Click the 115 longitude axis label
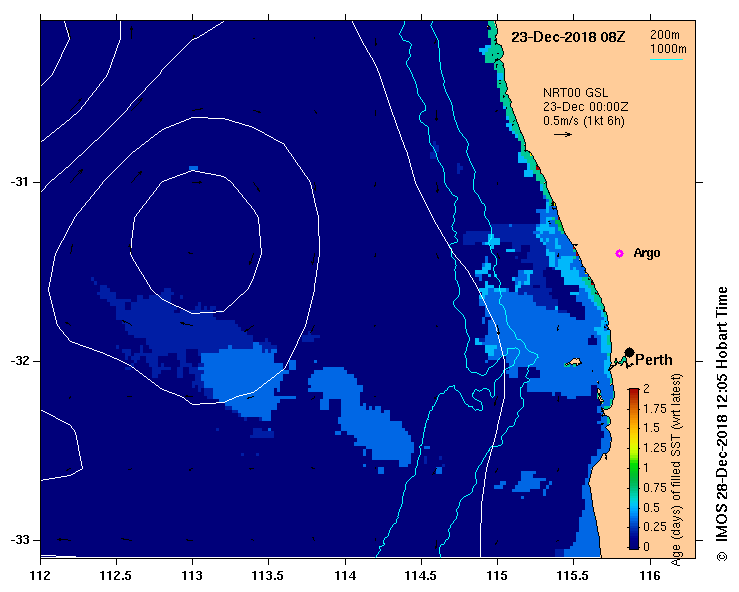The width and height of the screenshot is (739, 592). click(497, 576)
